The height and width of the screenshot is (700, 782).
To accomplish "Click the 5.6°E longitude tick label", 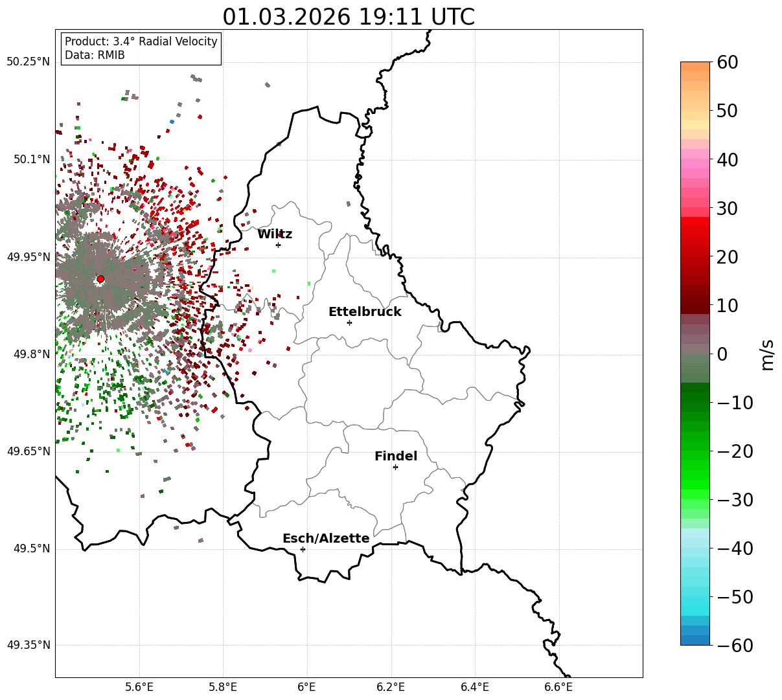I will (x=139, y=688).
